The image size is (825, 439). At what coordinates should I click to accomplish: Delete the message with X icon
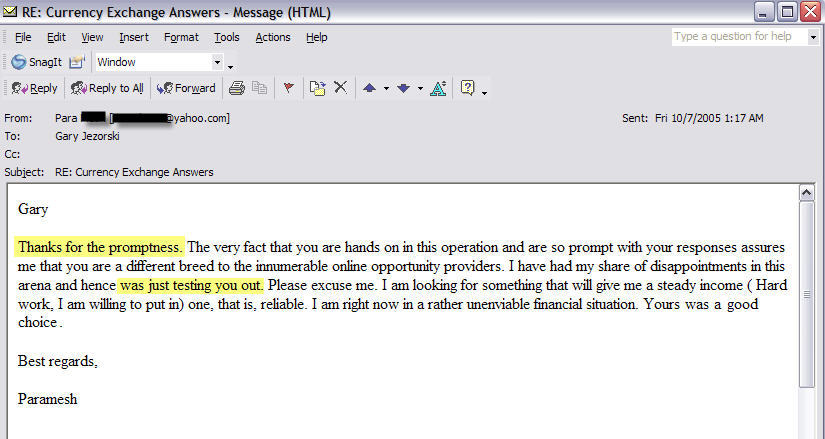click(340, 88)
